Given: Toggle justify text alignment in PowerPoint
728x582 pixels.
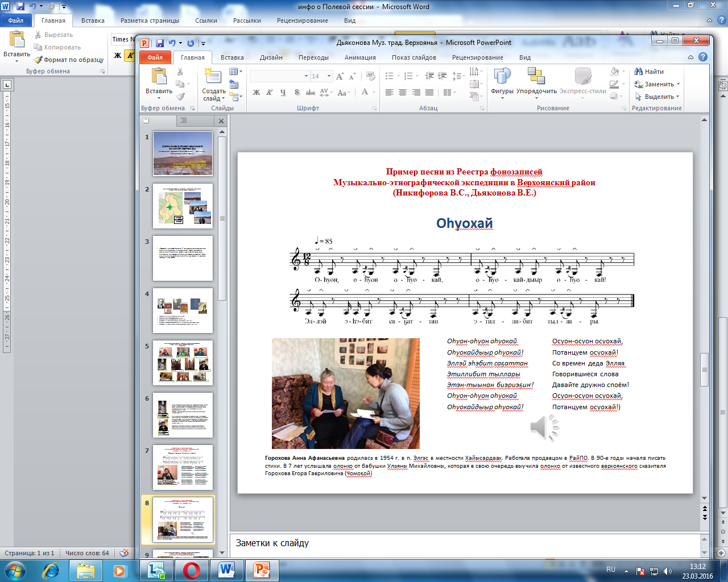Looking at the screenshot, I should 429,93.
